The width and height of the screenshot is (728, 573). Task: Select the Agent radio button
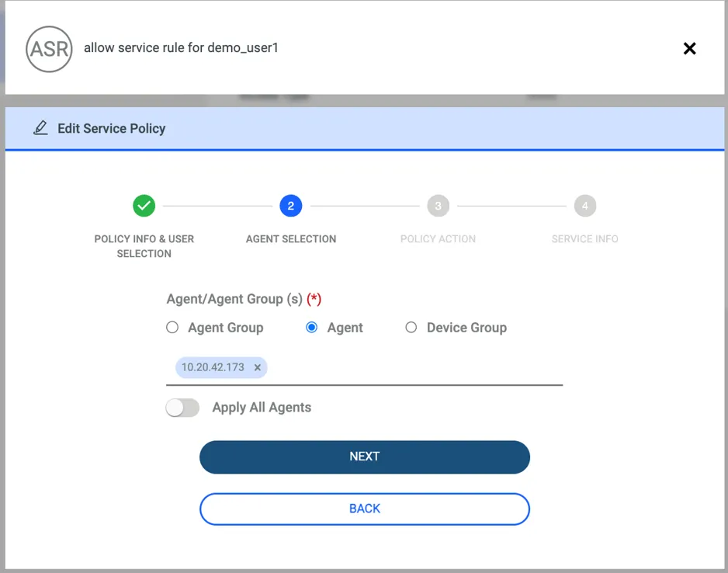click(x=311, y=328)
